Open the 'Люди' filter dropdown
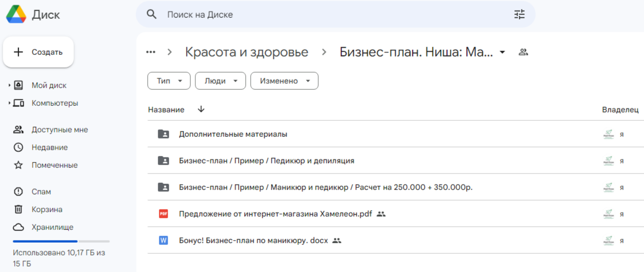 click(220, 81)
